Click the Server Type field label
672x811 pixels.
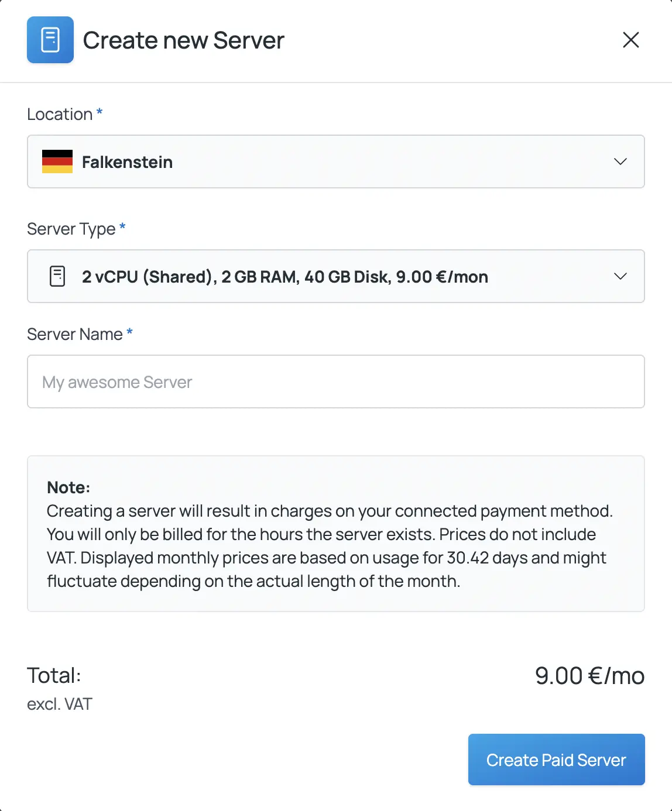[70, 229]
